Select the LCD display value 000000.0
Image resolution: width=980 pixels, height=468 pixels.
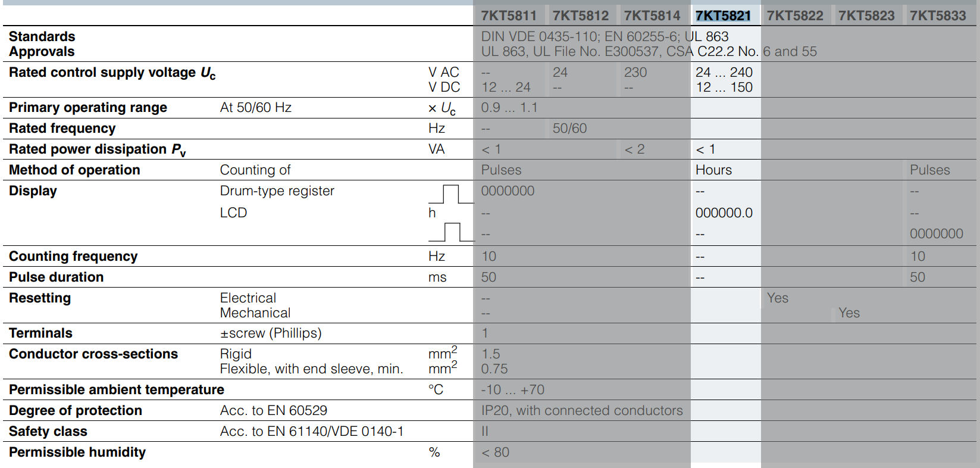724,213
